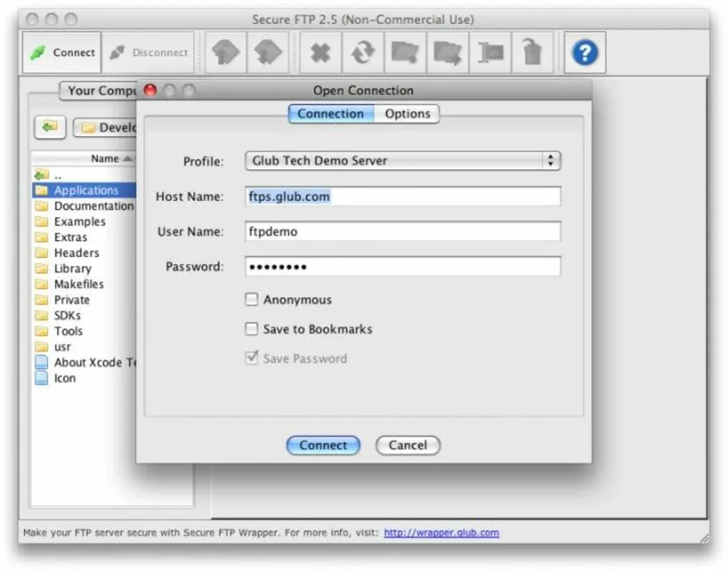Select the Examples folder
The height and width of the screenshot is (571, 728).
(84, 222)
